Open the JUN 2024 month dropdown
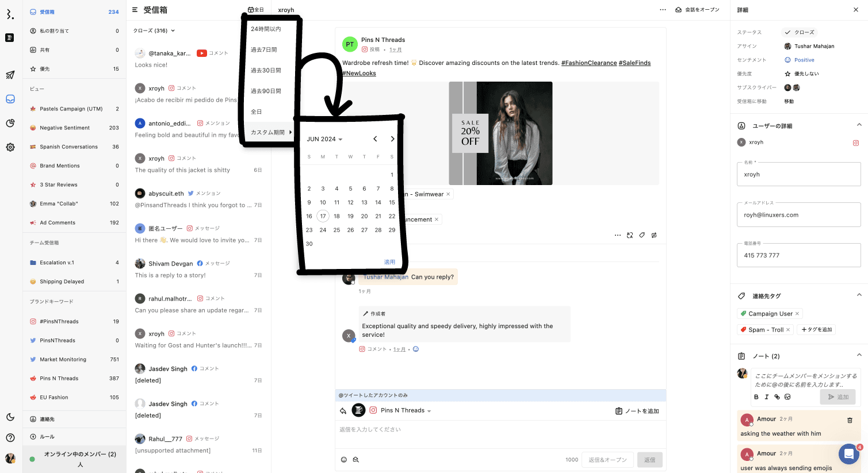Image resolution: width=868 pixels, height=473 pixels. 324,139
